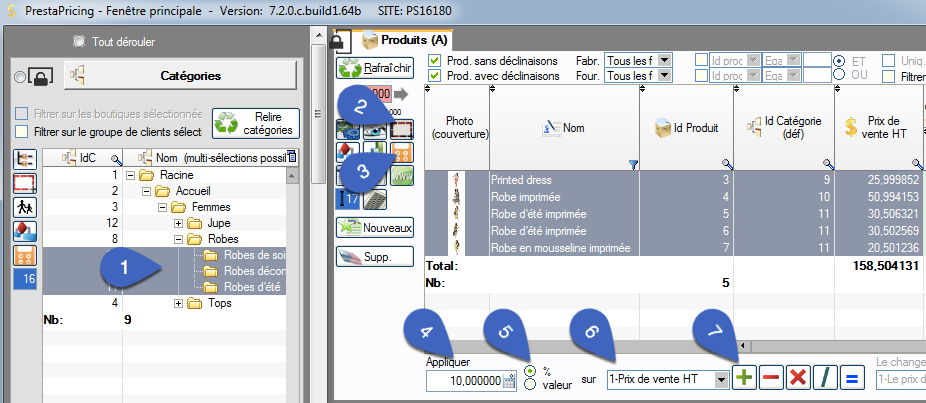Collapse the Accueil tree node
This screenshot has height=403, width=926.
[146, 191]
